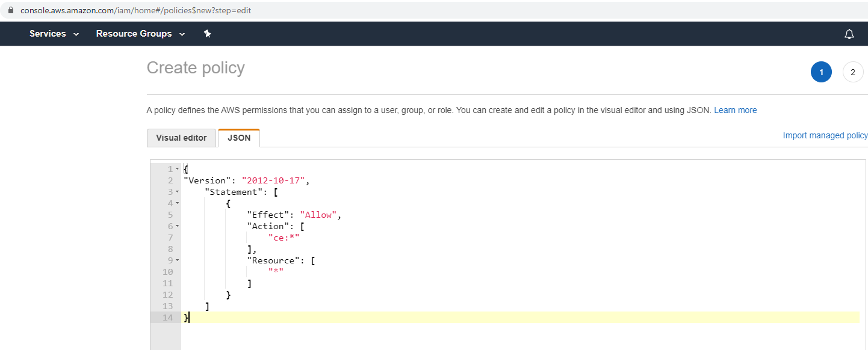Click the pin shortcuts star icon
868x350 pixels.
point(208,34)
